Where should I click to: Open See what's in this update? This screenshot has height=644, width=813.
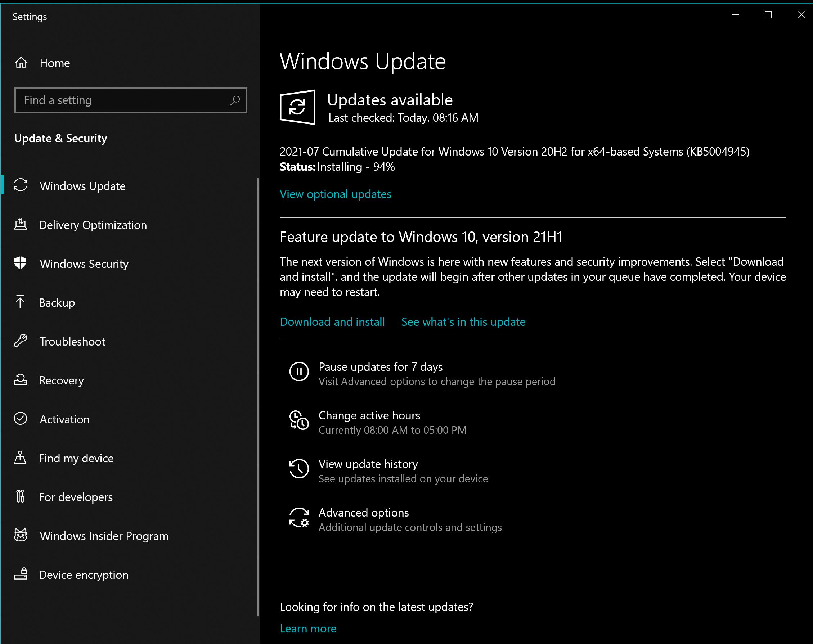[x=463, y=322]
